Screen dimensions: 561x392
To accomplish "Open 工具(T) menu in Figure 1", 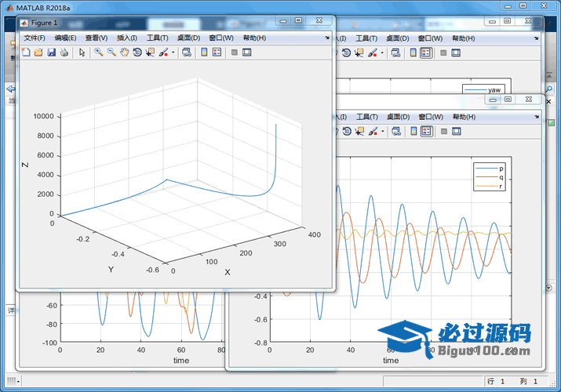I will [158, 38].
